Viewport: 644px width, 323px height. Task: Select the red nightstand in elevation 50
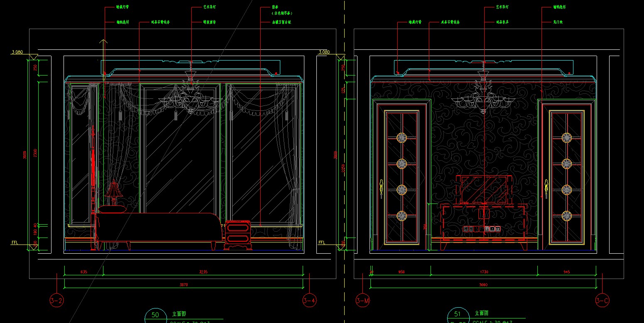point(238,235)
